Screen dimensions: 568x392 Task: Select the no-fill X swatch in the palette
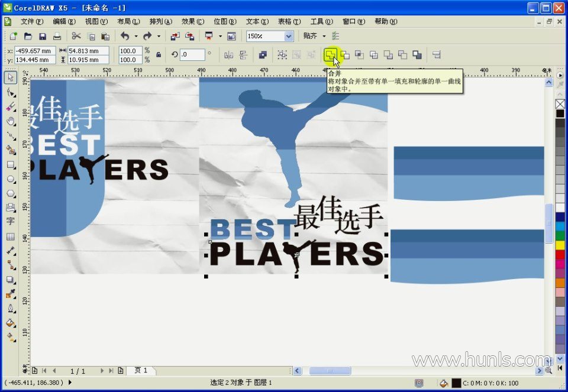pos(560,104)
